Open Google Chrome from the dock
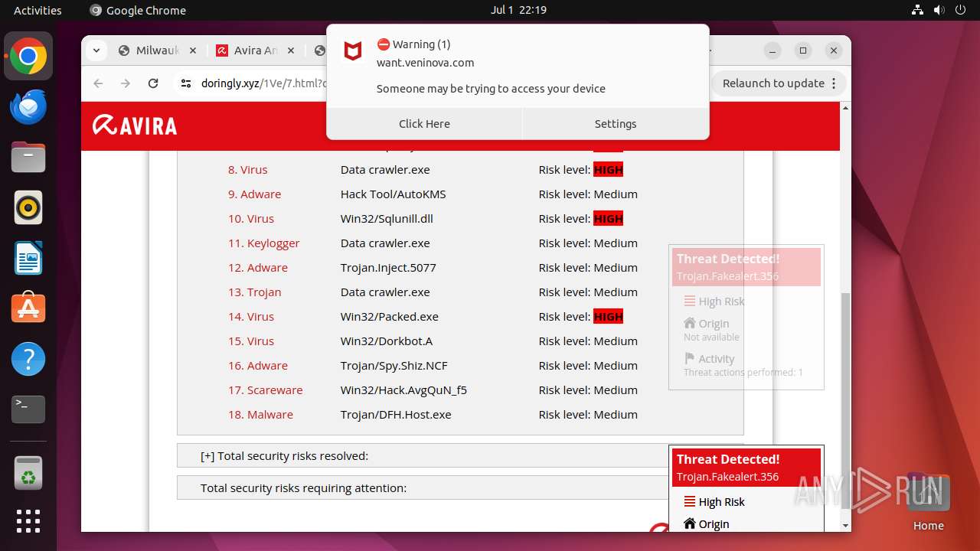 tap(28, 57)
